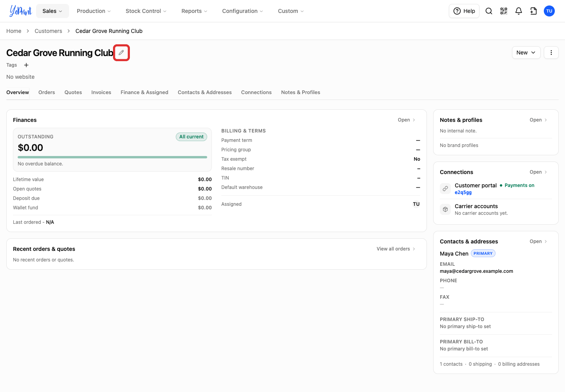Switch to the Invoices tab
The height and width of the screenshot is (392, 565).
(101, 92)
